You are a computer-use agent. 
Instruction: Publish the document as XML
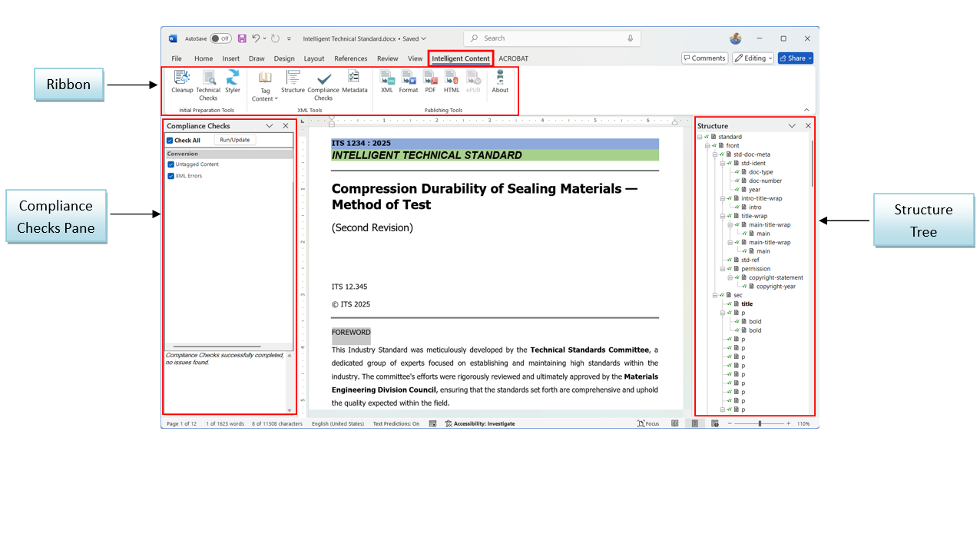pyautogui.click(x=387, y=82)
